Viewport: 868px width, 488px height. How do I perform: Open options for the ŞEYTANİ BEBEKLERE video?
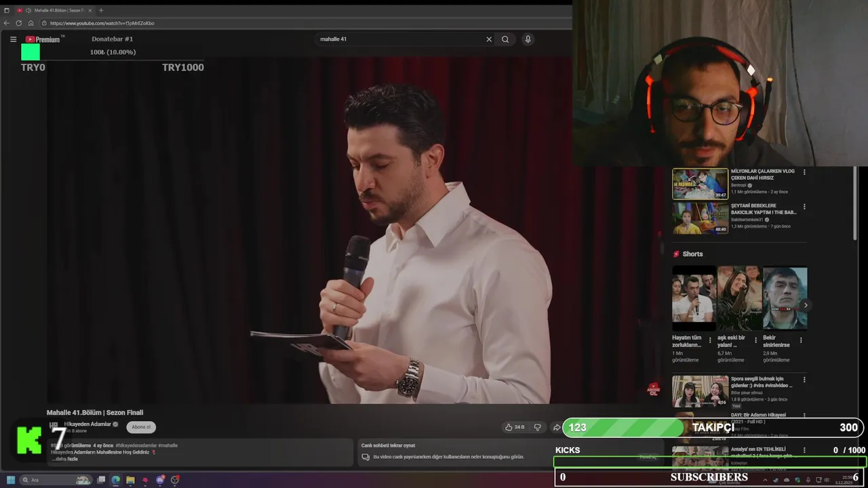click(x=804, y=207)
